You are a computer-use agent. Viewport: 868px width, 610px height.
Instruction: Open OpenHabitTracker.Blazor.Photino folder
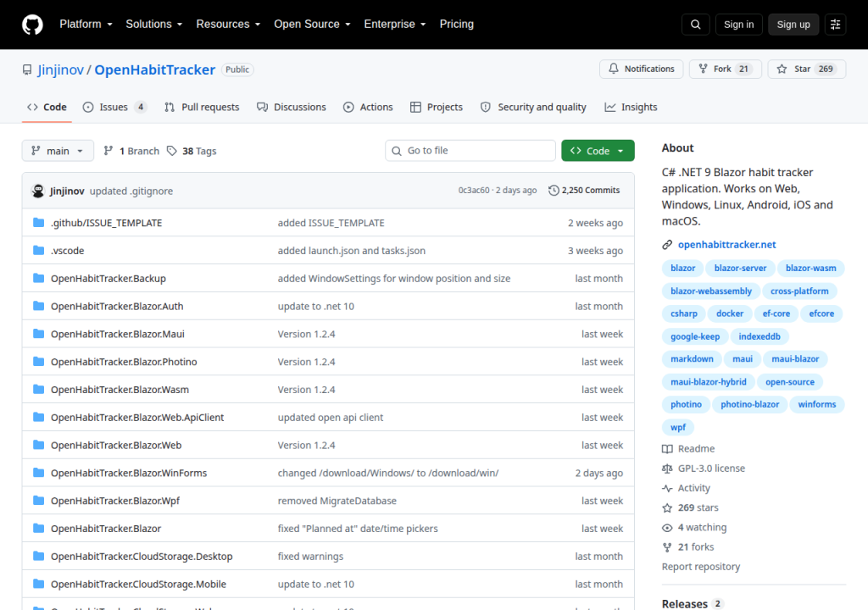[124, 362]
